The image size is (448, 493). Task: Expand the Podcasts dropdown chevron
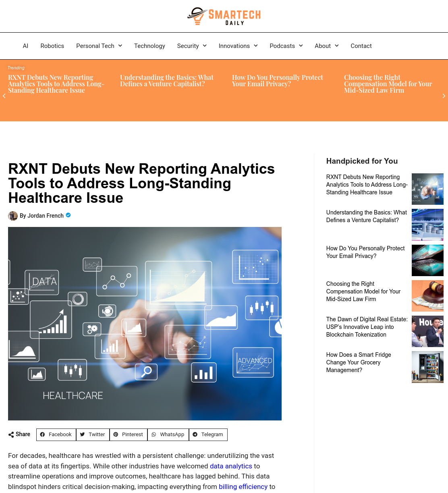[301, 46]
